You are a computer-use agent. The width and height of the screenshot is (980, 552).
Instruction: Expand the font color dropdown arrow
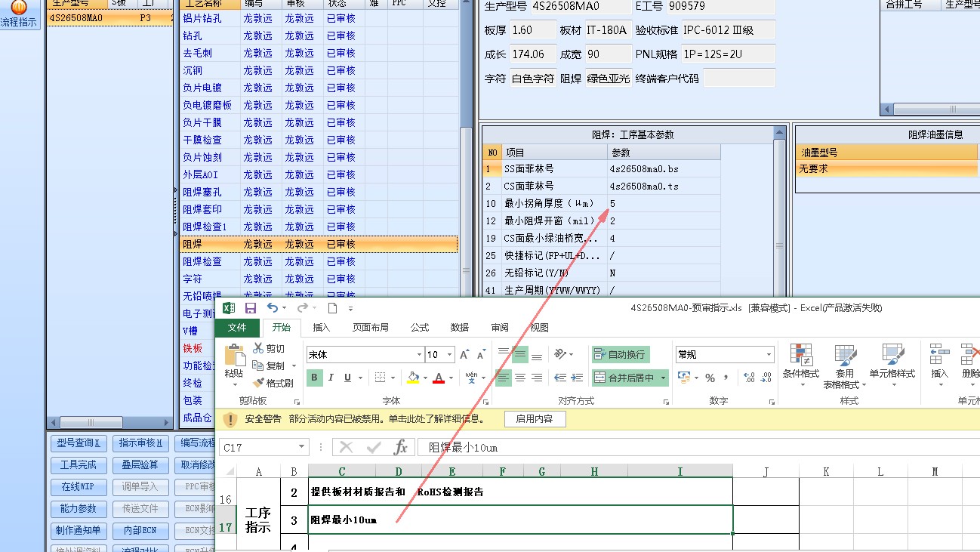[451, 378]
